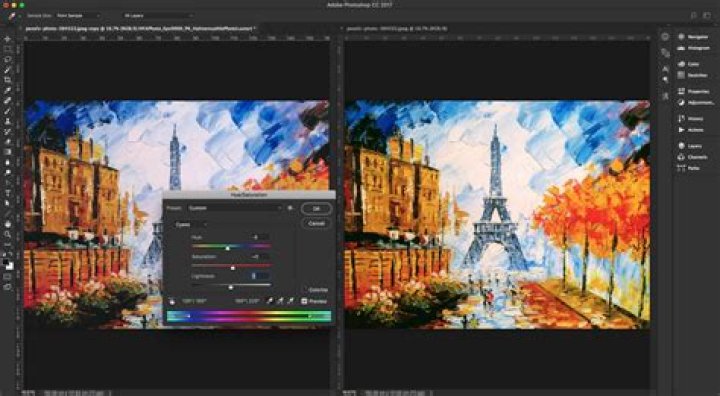Click the Hue value field

pyautogui.click(x=259, y=237)
